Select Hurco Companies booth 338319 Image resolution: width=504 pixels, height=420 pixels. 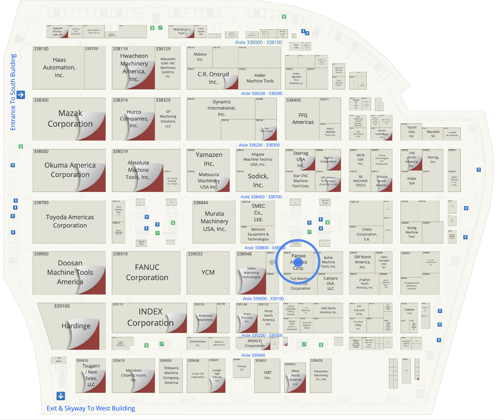133,119
